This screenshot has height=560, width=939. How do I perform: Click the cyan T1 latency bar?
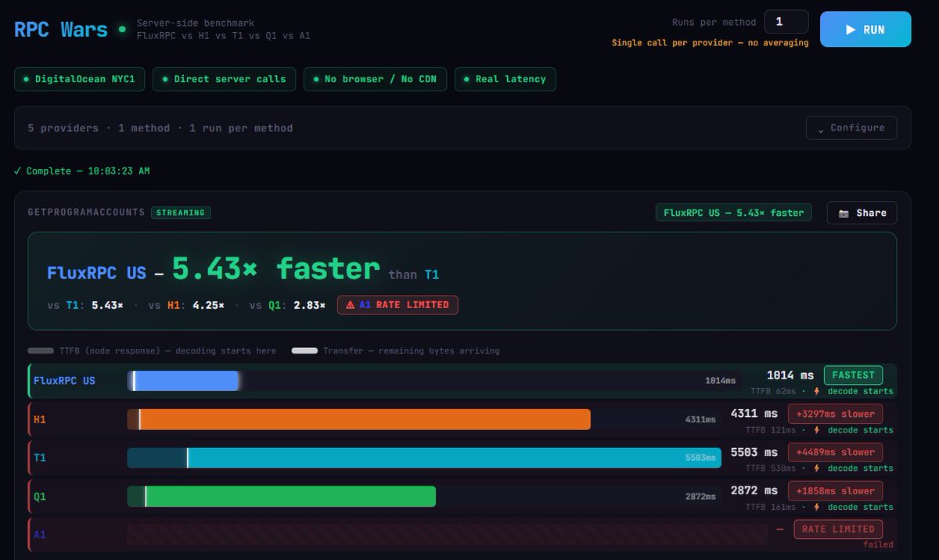(424, 458)
